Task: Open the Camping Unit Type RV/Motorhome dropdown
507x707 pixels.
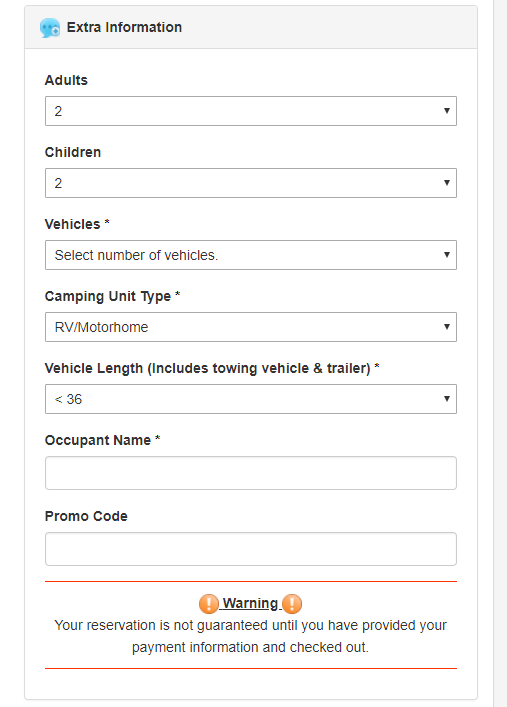Action: 251,327
